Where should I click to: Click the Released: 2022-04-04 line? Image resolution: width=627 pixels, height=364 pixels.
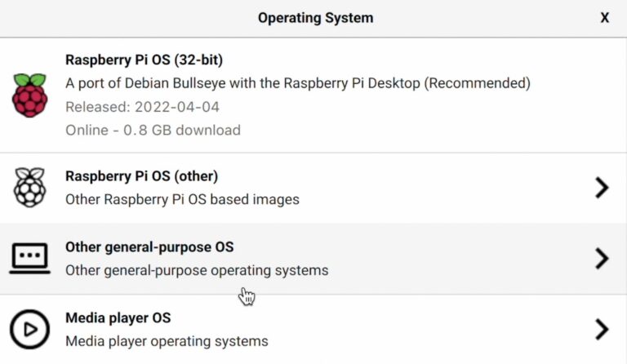[142, 107]
